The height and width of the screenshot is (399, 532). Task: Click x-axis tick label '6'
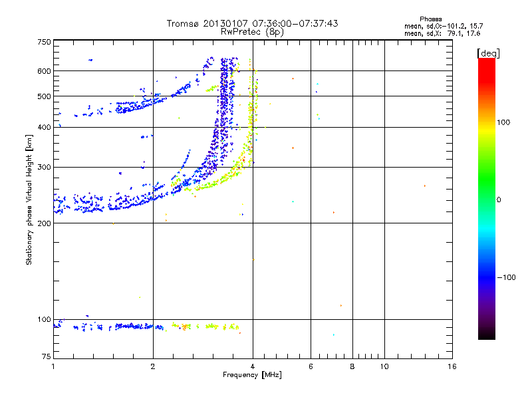(311, 366)
